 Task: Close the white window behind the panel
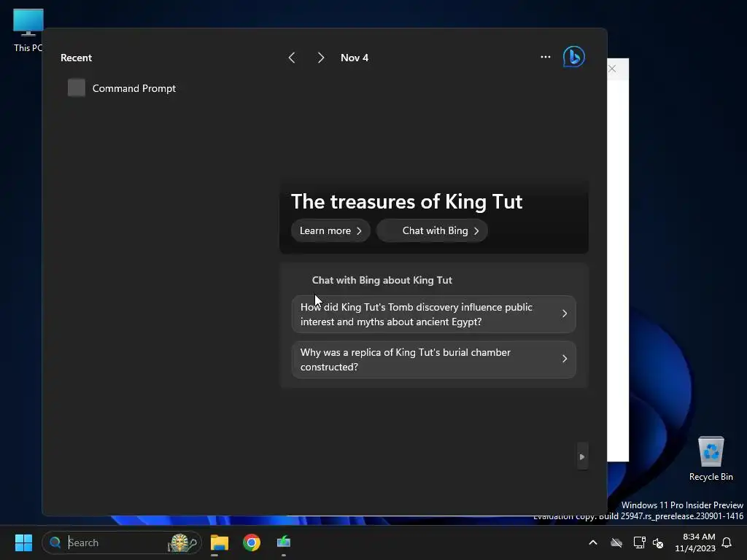(x=612, y=69)
